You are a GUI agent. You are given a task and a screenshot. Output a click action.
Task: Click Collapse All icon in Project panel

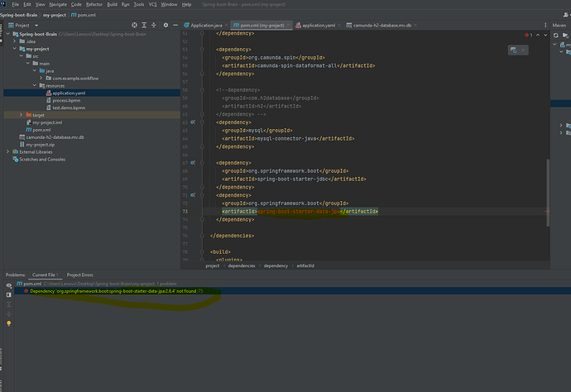coord(154,25)
